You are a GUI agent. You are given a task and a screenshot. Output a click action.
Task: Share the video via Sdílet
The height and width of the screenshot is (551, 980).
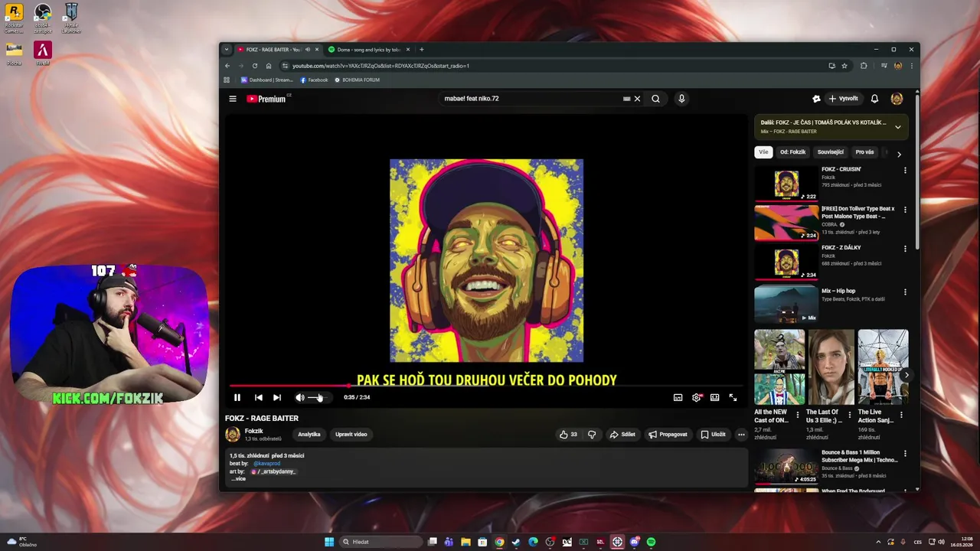622,434
